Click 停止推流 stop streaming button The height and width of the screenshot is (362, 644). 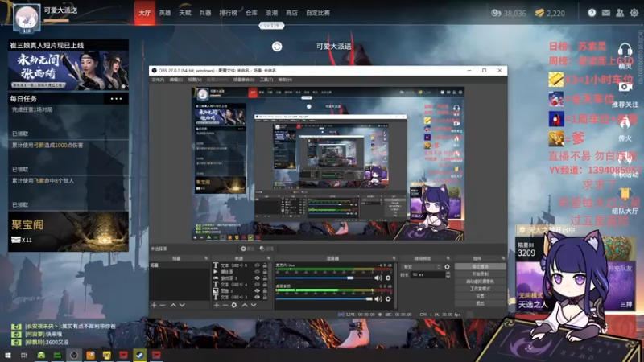[x=480, y=267]
